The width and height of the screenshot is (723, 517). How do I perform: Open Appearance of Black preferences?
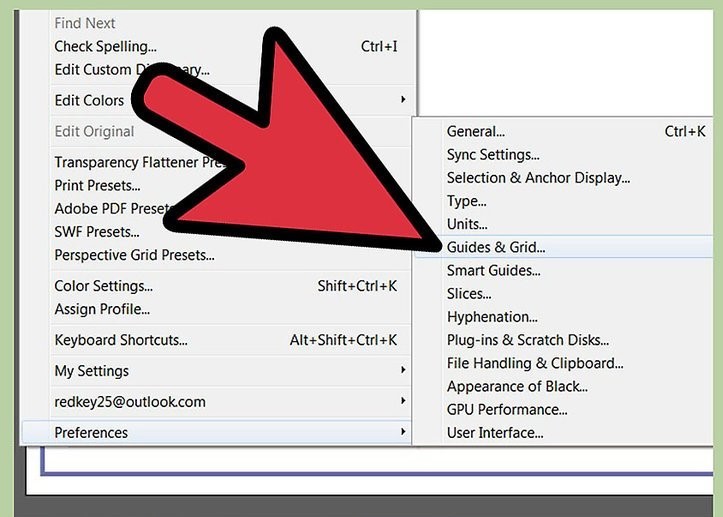pos(517,386)
